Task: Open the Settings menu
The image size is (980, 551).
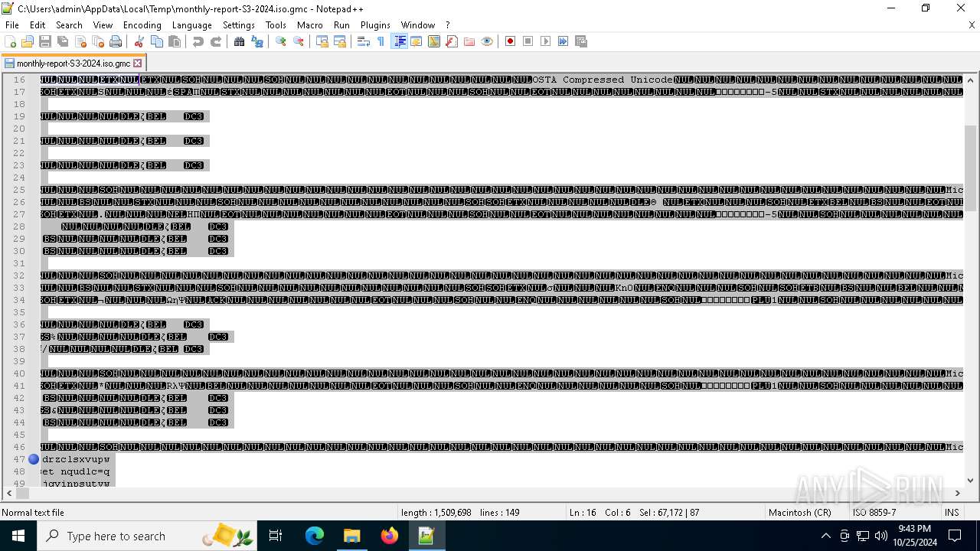Action: (239, 24)
